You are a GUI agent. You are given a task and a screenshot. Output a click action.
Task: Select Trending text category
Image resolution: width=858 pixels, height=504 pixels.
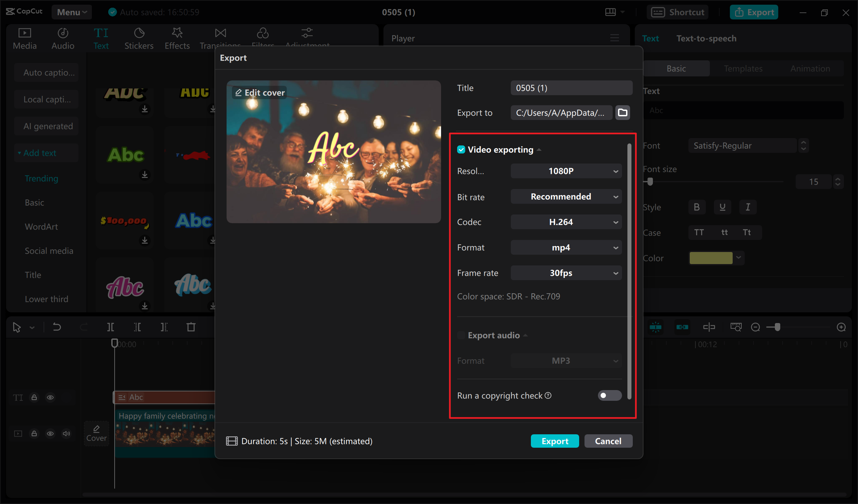coord(41,178)
